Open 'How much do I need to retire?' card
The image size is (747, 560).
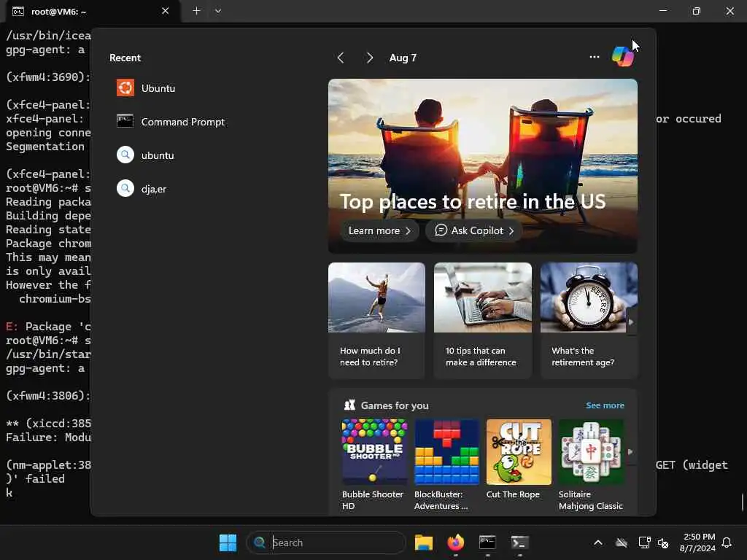pyautogui.click(x=376, y=321)
